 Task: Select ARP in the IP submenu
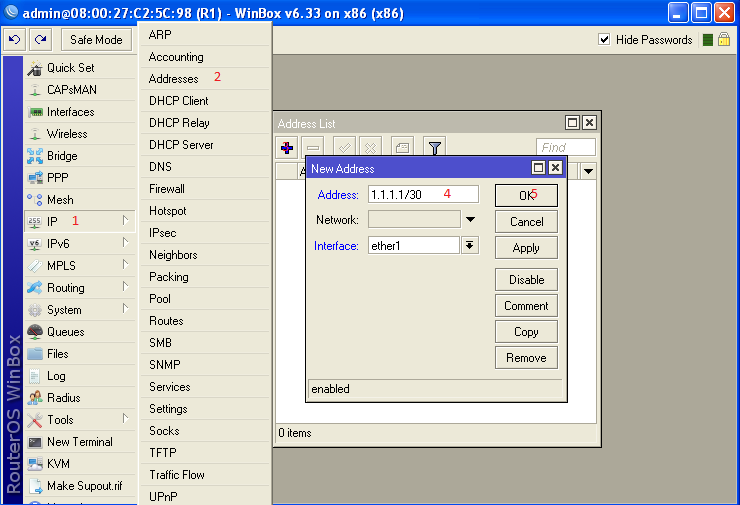(x=205, y=35)
